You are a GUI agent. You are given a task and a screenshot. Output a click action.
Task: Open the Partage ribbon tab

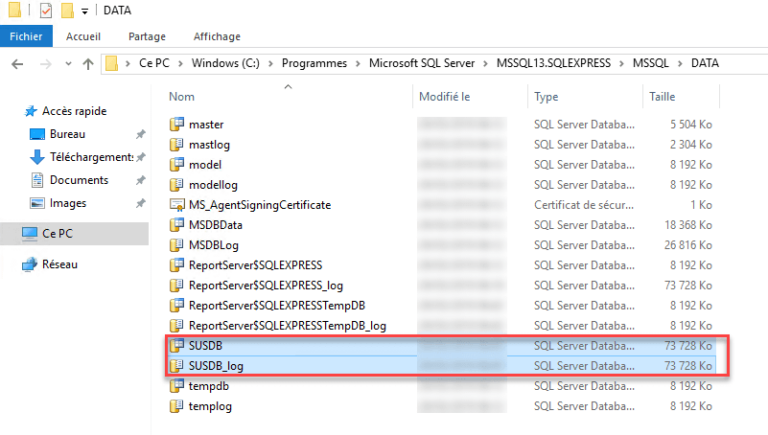tap(147, 36)
